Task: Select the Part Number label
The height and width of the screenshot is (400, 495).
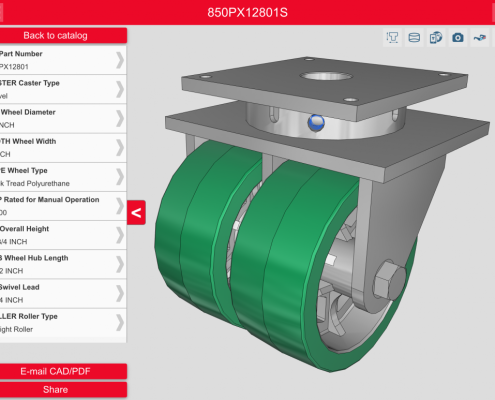Action: click(21, 54)
